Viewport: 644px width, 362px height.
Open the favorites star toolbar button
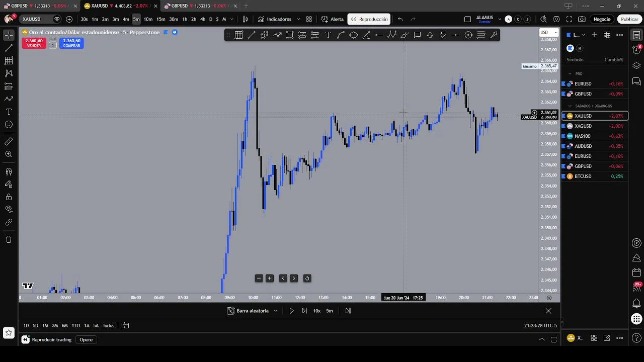9,332
